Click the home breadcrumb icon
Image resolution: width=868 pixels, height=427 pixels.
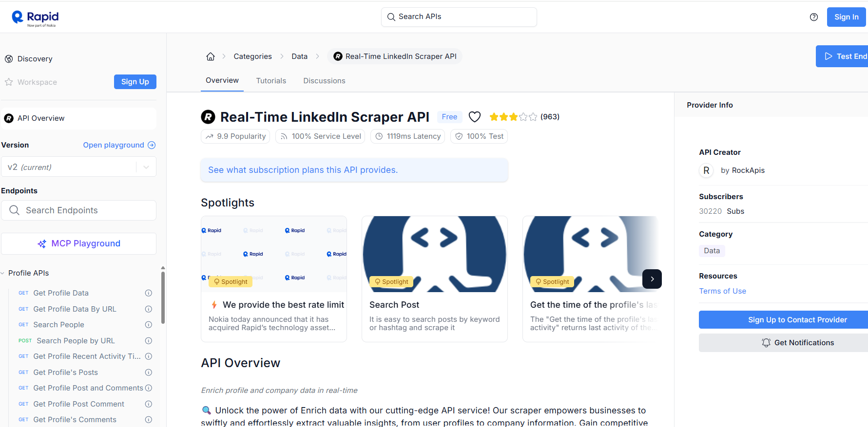(211, 56)
